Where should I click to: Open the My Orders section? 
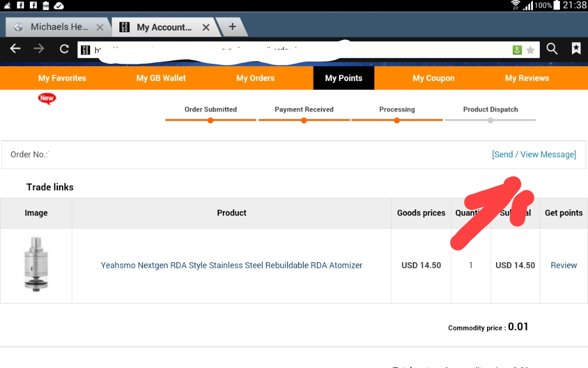click(256, 78)
